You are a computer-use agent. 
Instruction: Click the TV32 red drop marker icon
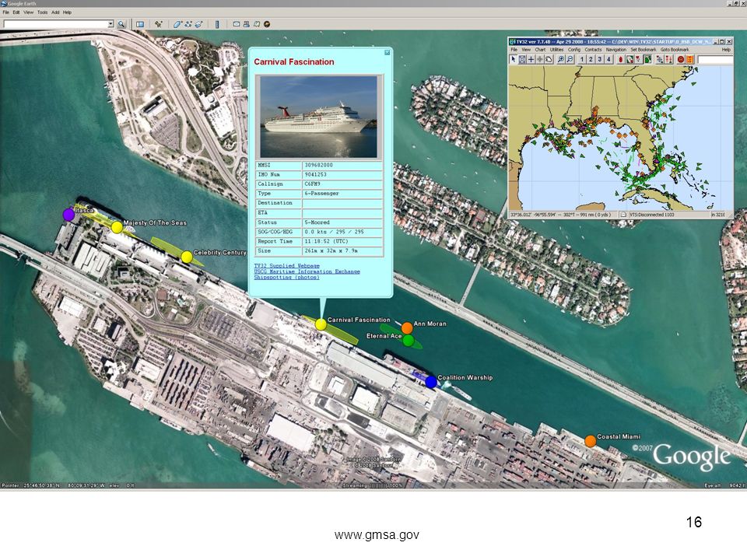620,59
